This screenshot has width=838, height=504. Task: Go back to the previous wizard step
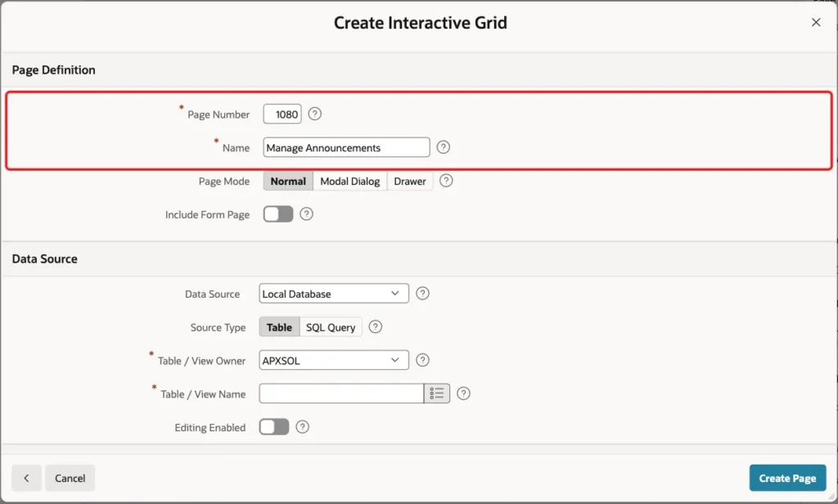pyautogui.click(x=26, y=478)
